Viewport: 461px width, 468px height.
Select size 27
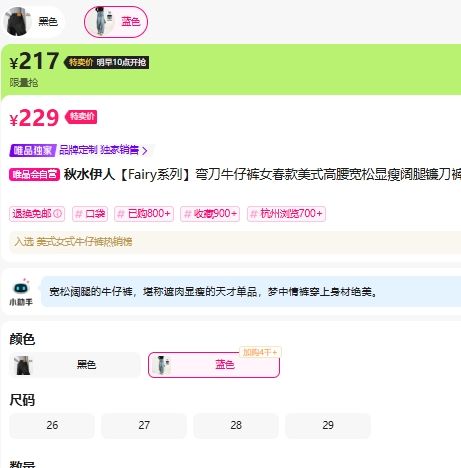click(144, 426)
